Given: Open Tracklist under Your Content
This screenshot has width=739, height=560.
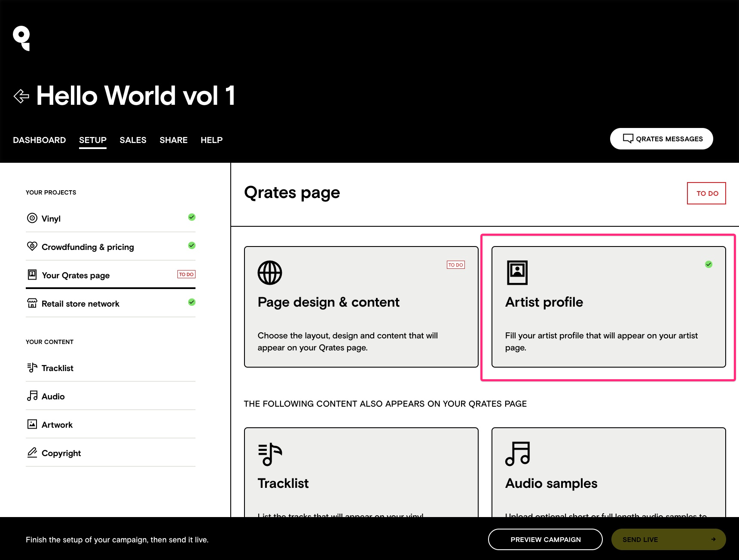Looking at the screenshot, I should (x=111, y=368).
